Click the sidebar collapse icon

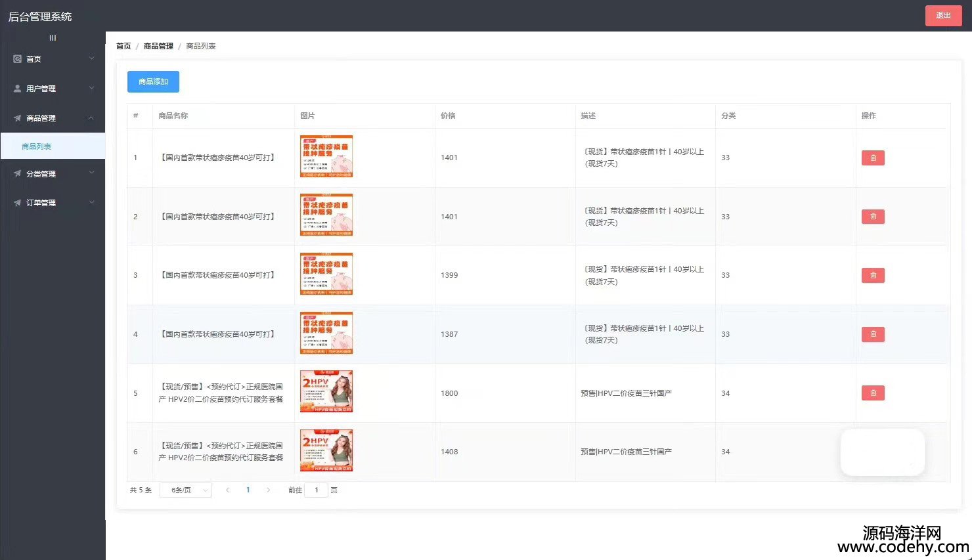tap(53, 38)
